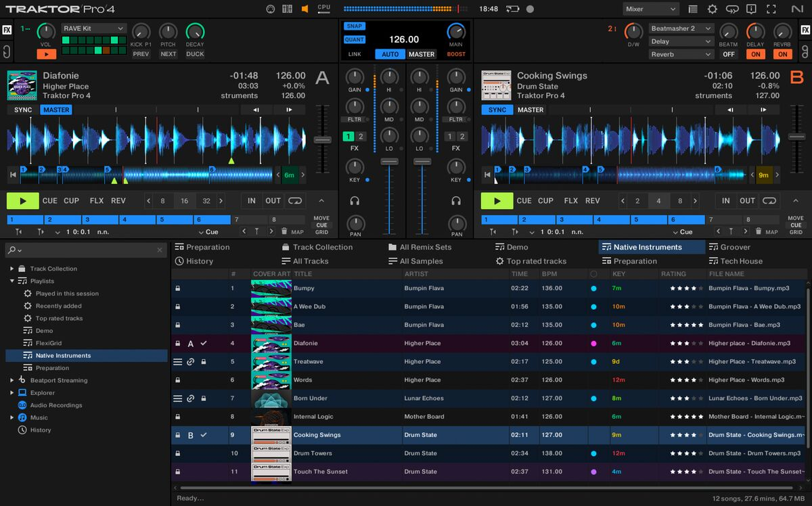Click Deck A headphone cue icon

(355, 201)
